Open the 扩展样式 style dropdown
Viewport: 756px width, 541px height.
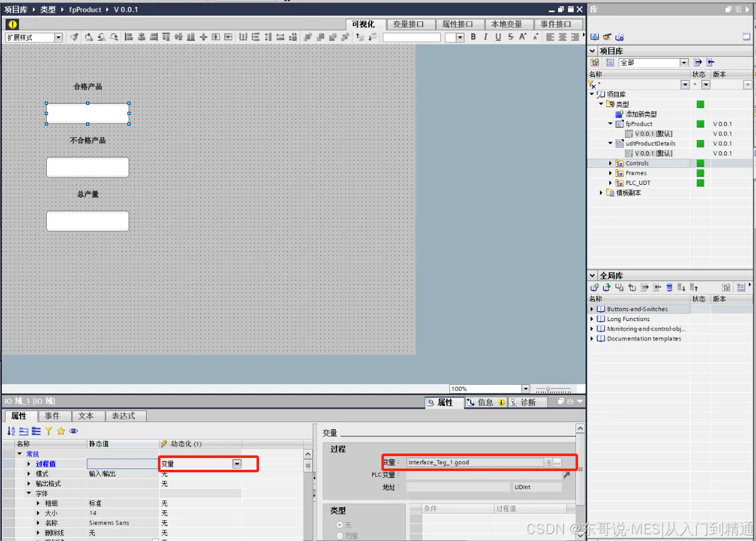point(59,37)
